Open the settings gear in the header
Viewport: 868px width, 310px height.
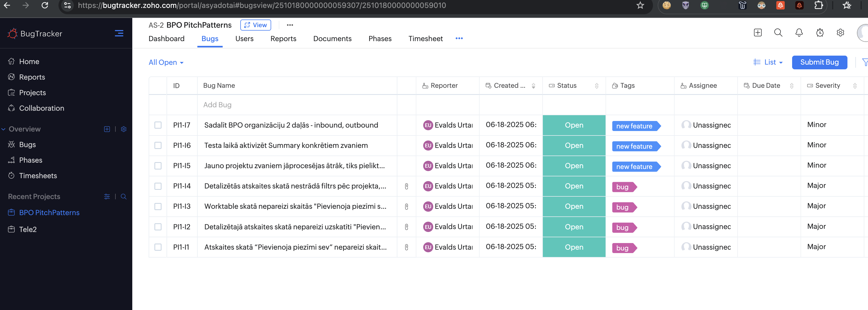pos(840,33)
